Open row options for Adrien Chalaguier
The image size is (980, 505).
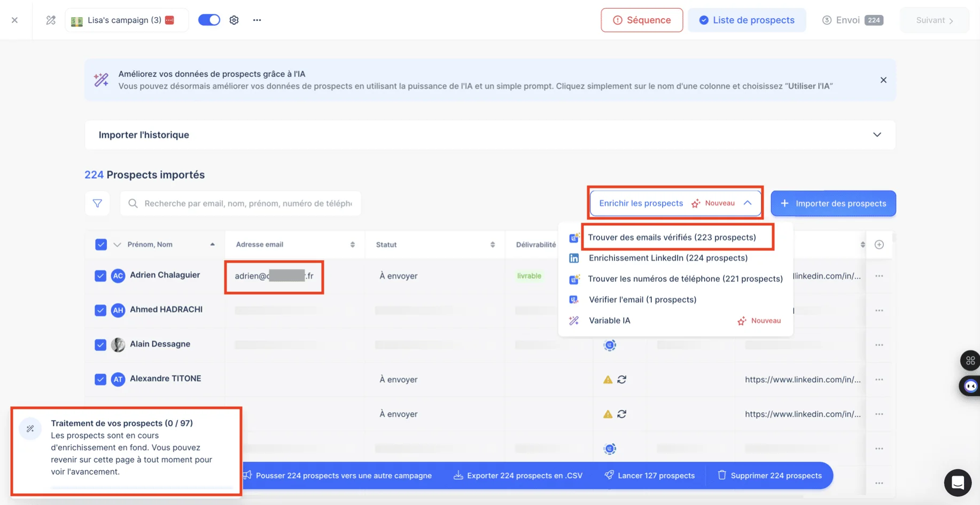point(879,276)
